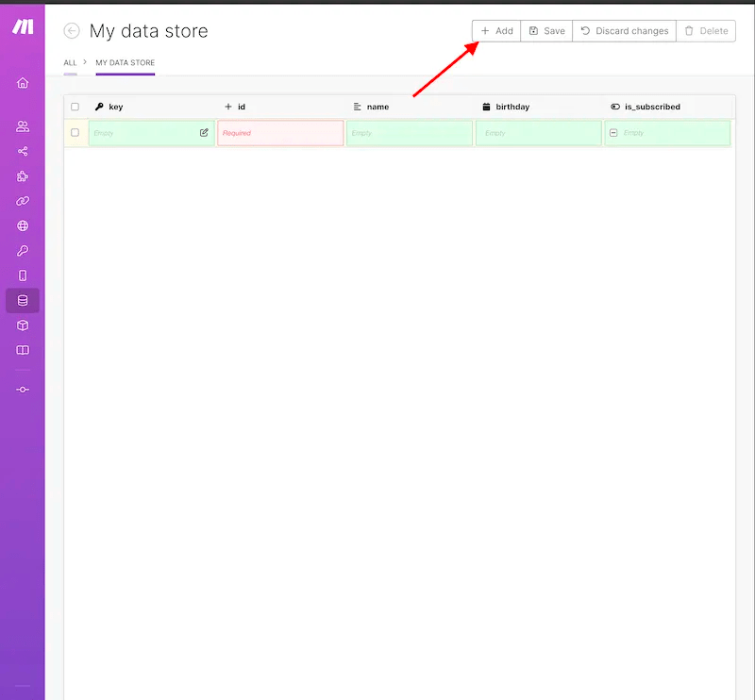Screen dimensions: 755x700
Task: Switch to the ALL breadcrumb tab
Action: (69, 62)
